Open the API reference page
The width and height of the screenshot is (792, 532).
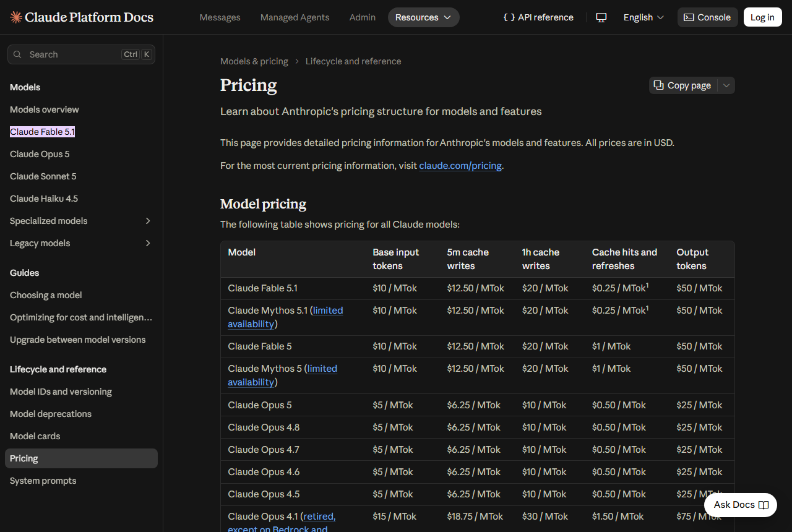coord(538,17)
